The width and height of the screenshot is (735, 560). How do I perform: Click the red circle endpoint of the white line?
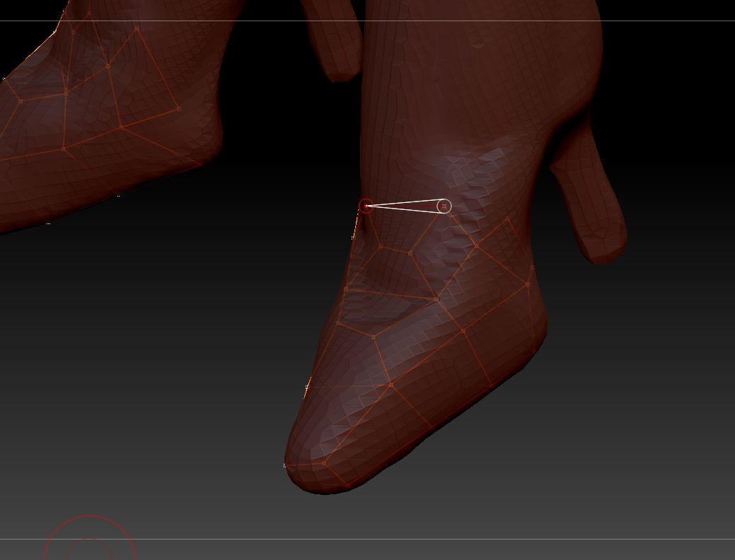click(x=366, y=206)
